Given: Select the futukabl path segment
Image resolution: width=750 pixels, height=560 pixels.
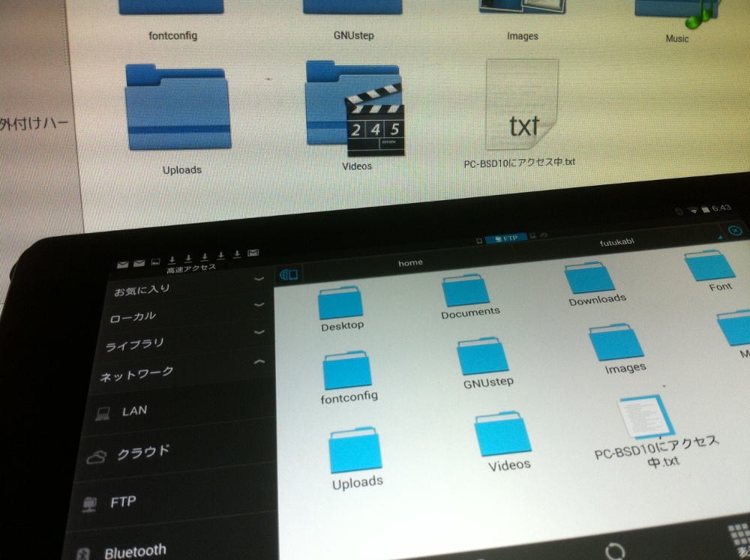Looking at the screenshot, I should point(616,242).
